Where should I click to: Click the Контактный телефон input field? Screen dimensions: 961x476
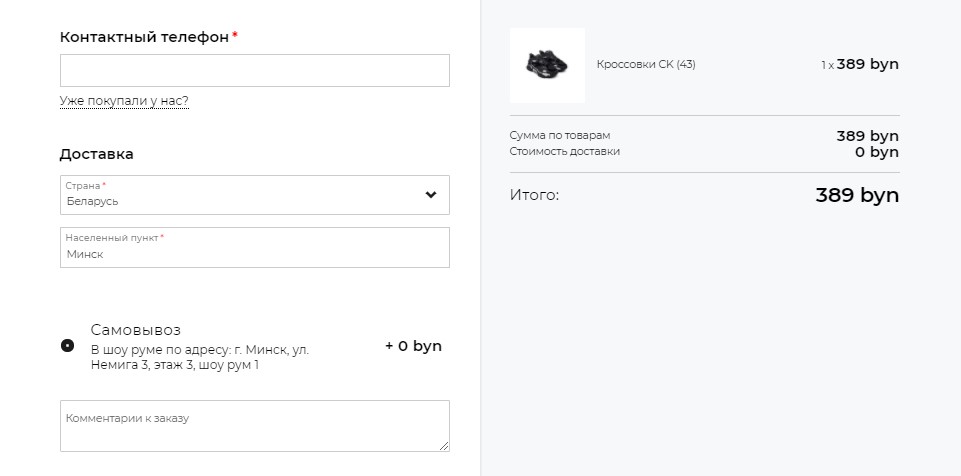coord(254,70)
